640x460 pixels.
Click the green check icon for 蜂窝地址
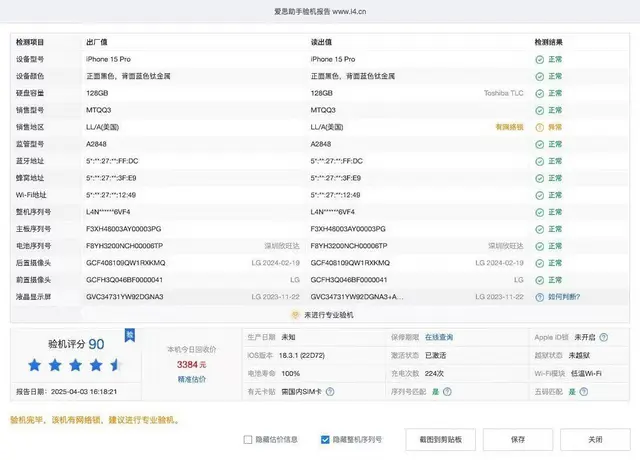540,178
